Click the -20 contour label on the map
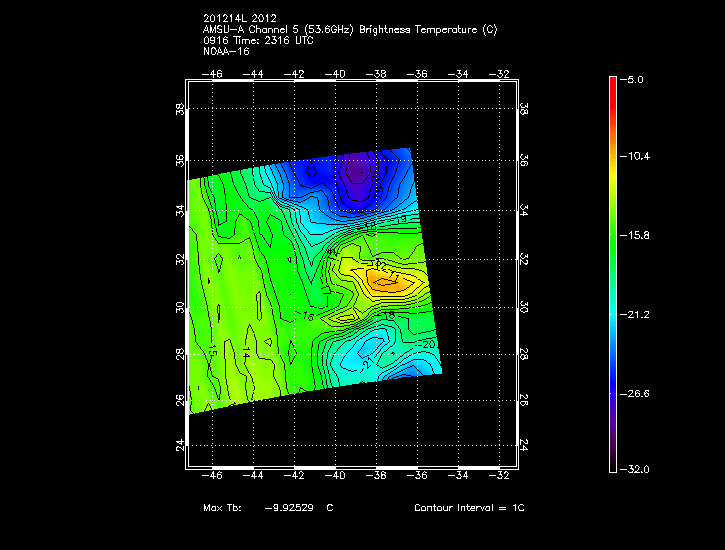This screenshot has height=550, width=725. click(x=428, y=345)
